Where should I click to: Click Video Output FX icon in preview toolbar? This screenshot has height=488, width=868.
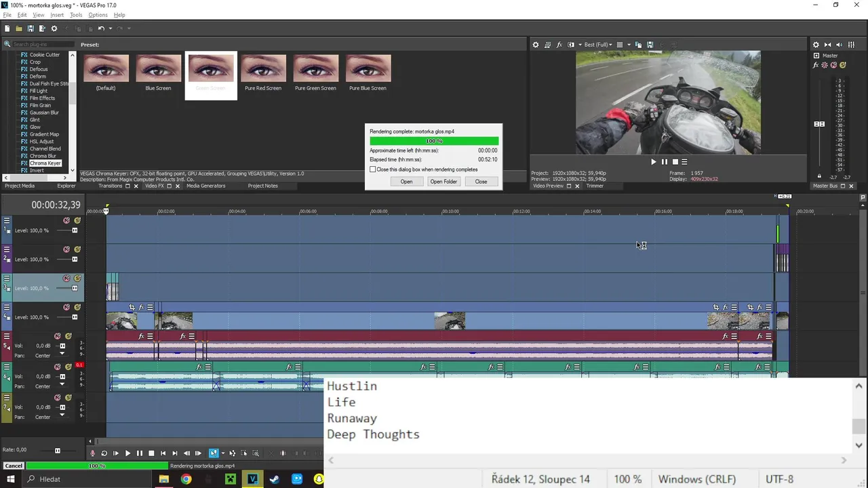(x=559, y=45)
